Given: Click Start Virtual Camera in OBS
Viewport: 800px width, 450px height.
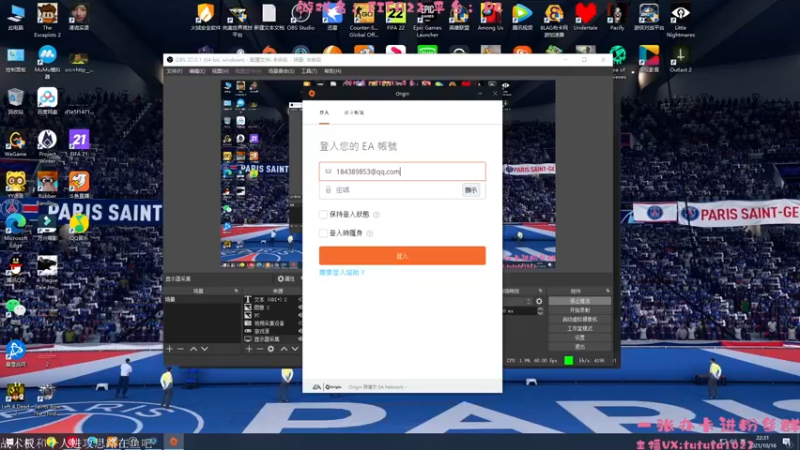Looking at the screenshot, I should click(580, 319).
